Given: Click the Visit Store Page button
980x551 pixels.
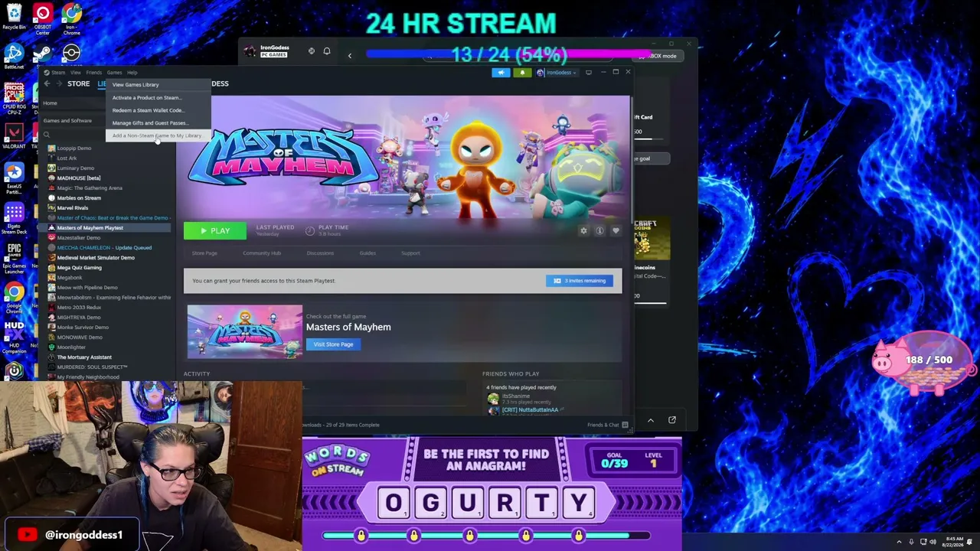Looking at the screenshot, I should pos(333,344).
